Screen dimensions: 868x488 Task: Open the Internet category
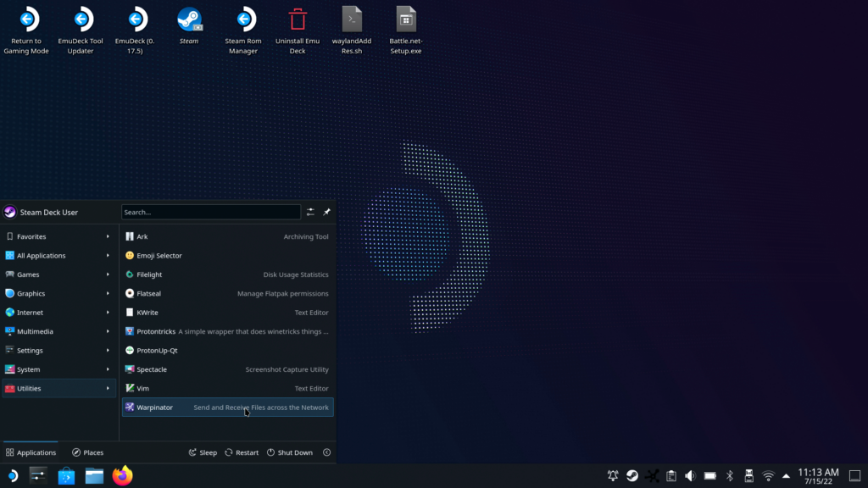point(58,313)
